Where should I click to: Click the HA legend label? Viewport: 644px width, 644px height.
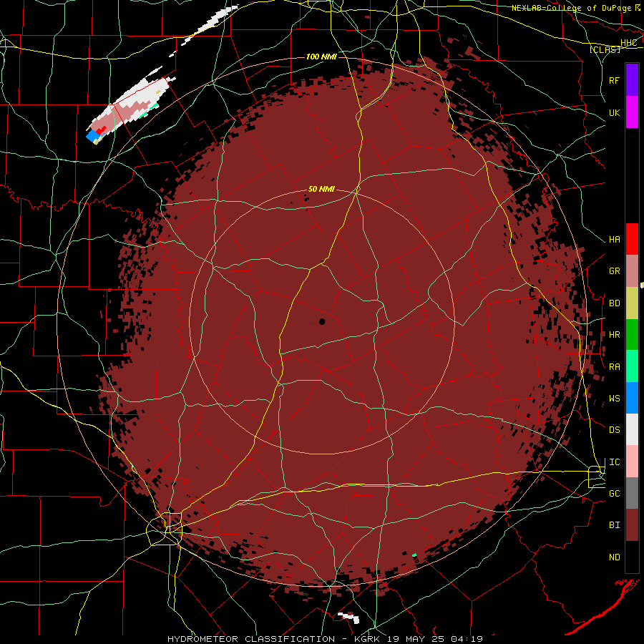pos(614,240)
